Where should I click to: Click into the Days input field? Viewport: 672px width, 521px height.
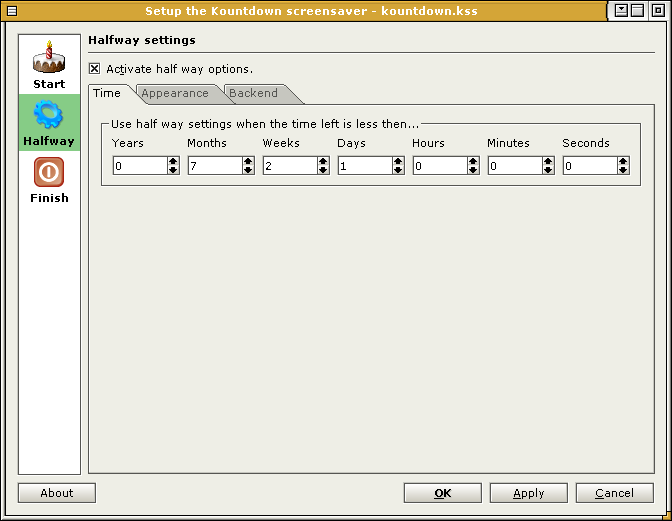pyautogui.click(x=365, y=166)
